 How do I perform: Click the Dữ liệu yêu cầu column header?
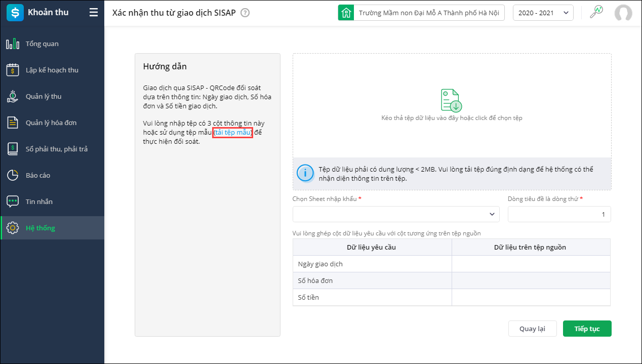[x=372, y=247]
